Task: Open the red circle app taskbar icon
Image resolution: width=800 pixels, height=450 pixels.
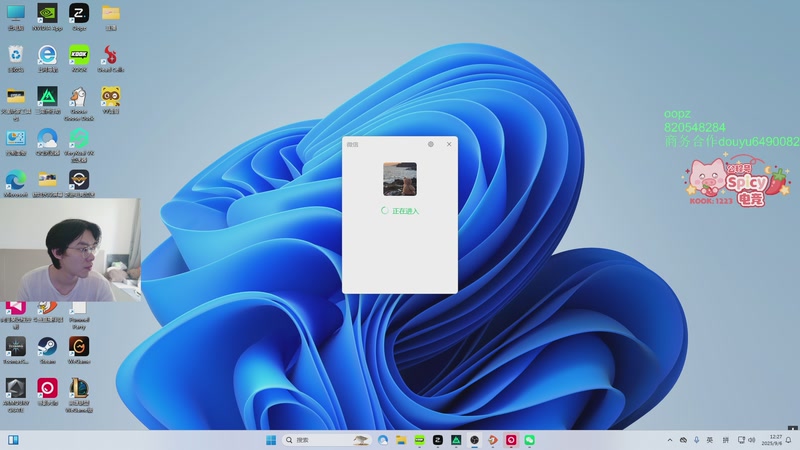Action: [511, 440]
